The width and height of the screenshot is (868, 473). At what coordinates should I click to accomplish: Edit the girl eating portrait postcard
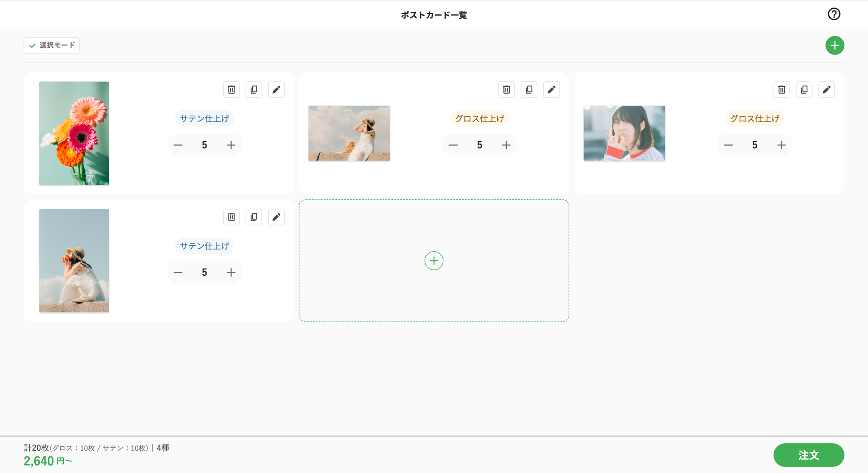point(827,90)
